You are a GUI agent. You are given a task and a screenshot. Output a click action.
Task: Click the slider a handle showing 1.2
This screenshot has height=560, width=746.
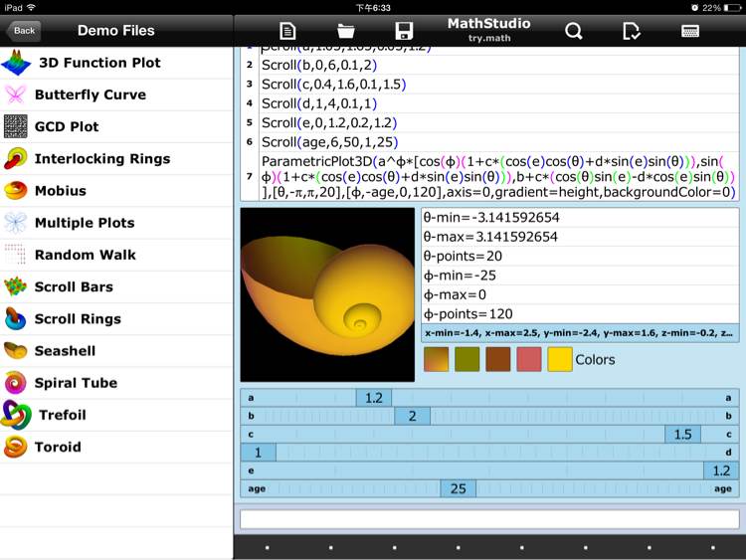[374, 398]
